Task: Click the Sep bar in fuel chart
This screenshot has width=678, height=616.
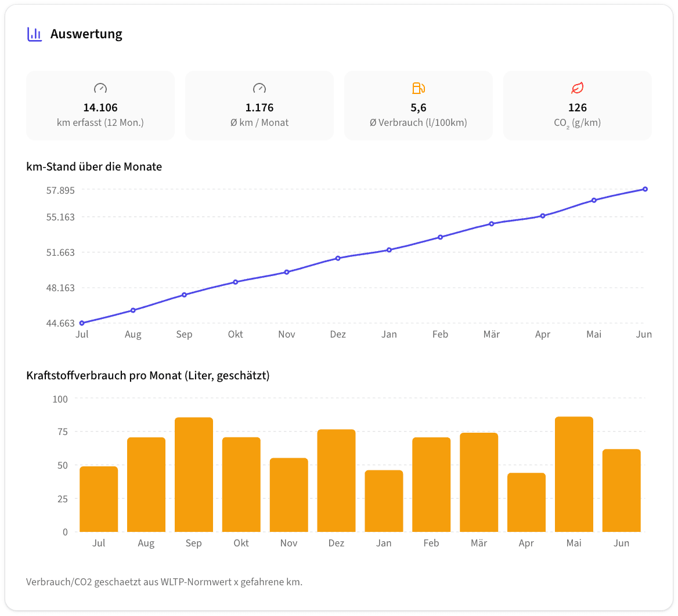Action: [x=194, y=474]
